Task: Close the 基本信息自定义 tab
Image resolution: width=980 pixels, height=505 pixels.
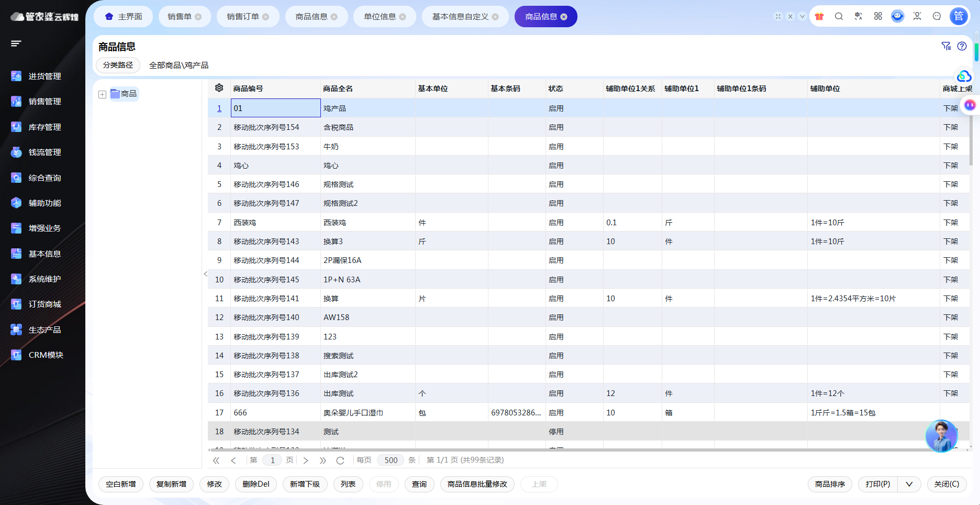Action: tap(495, 17)
